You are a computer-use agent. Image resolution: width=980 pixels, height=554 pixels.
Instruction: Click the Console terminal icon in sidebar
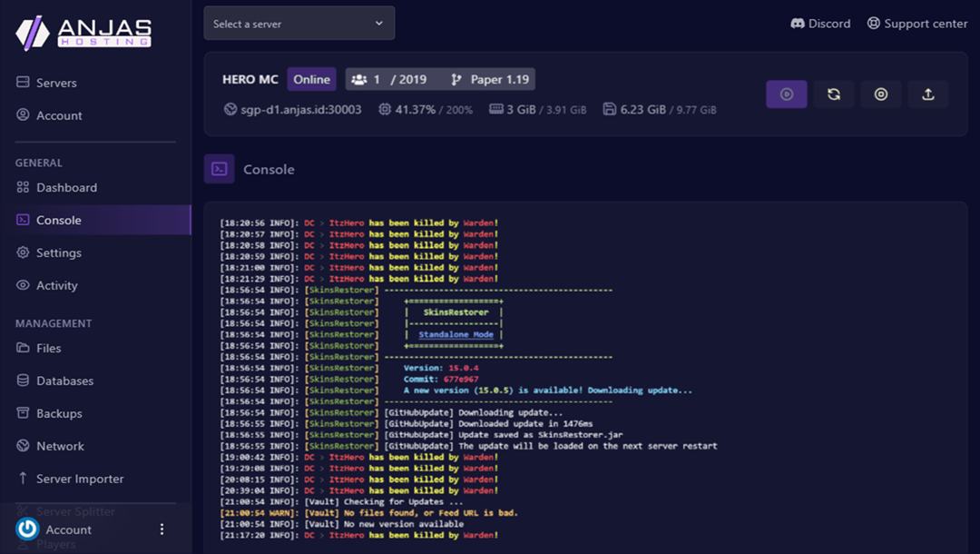pyautogui.click(x=23, y=220)
